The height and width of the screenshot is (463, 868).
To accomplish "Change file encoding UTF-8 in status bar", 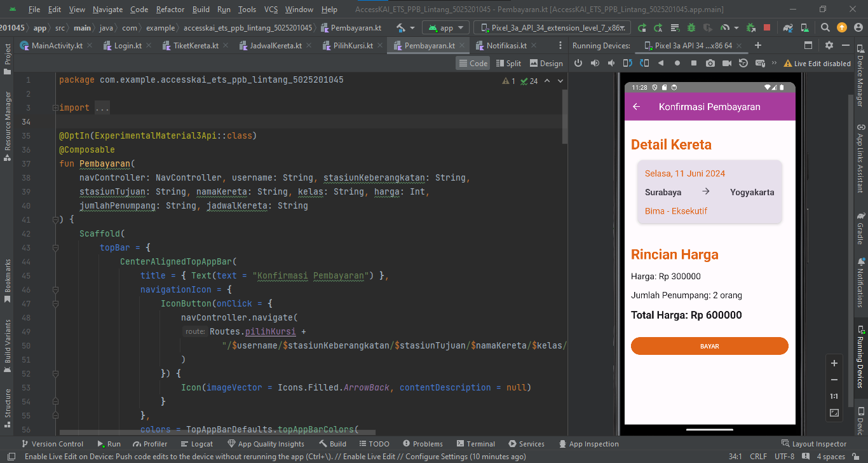I will tap(784, 457).
